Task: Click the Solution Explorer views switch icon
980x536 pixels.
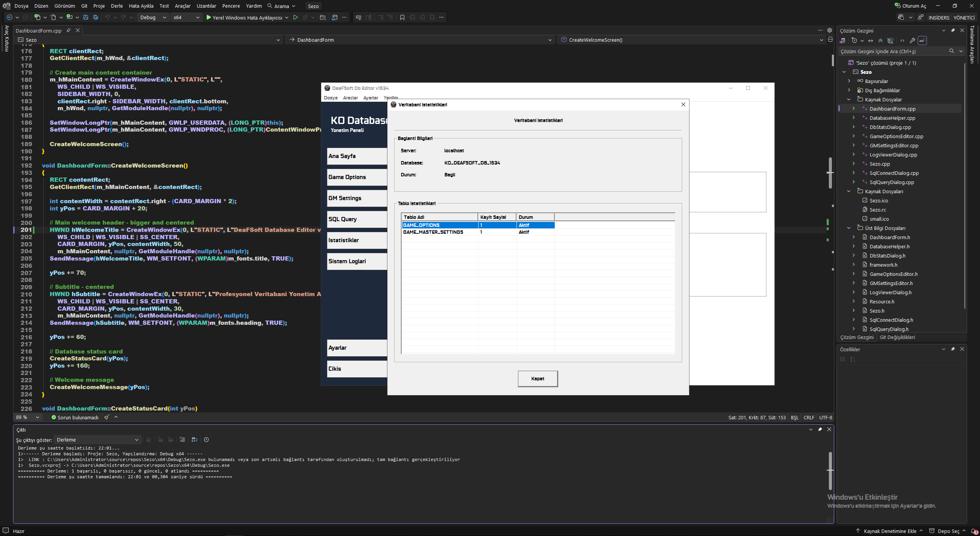Action: click(x=843, y=41)
